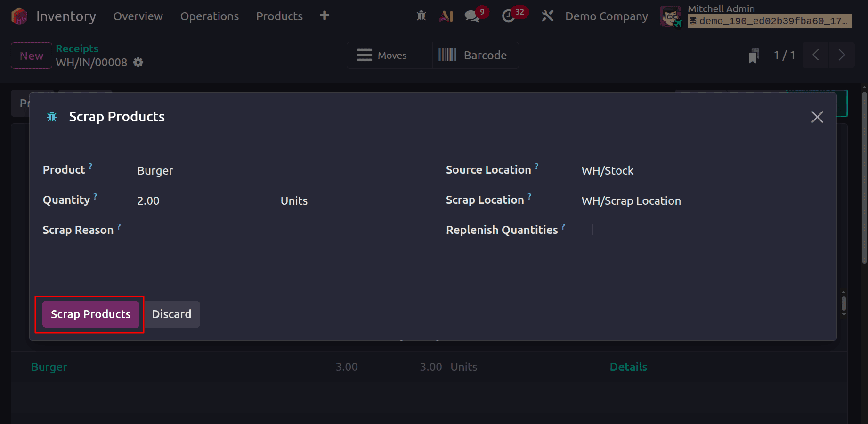Open the activities clock with 32 pending
Screen dimensions: 868x424
(x=509, y=16)
